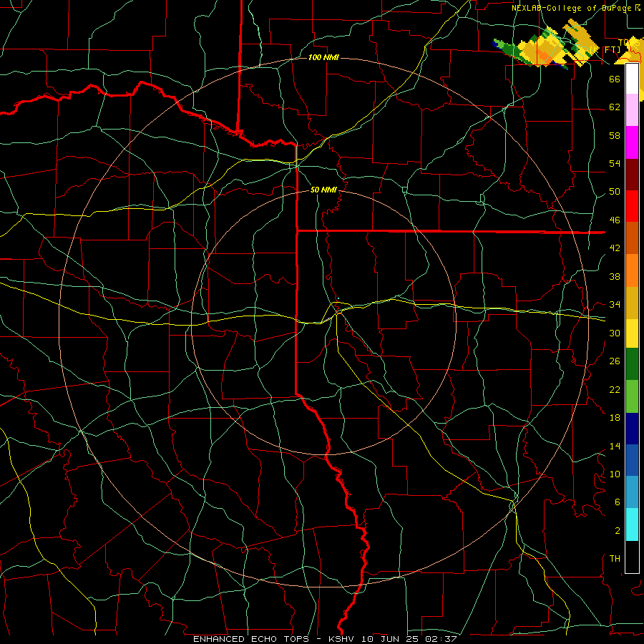Viewport: 644px width, 644px height.
Task: Click the legend value "54"
Action: (615, 163)
